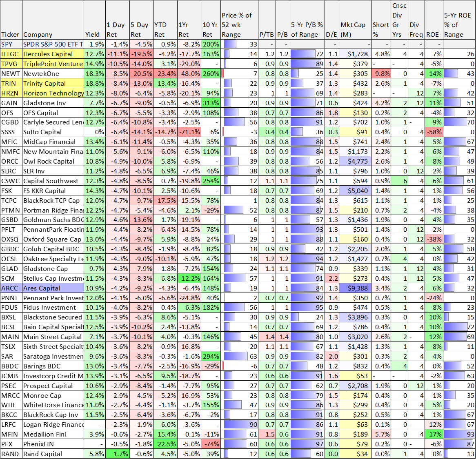
Task: Click Golub Capital BDC's $2,205 market cap
Action: (x=355, y=249)
